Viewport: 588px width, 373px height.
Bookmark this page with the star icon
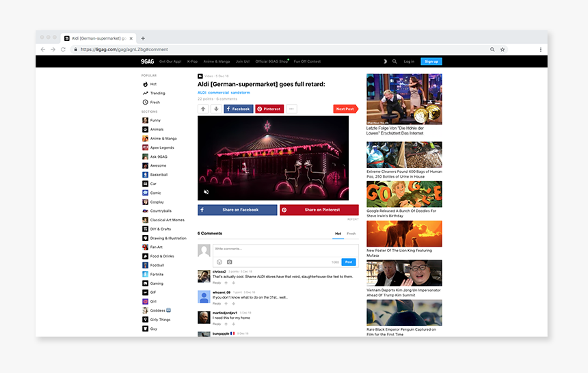point(503,49)
